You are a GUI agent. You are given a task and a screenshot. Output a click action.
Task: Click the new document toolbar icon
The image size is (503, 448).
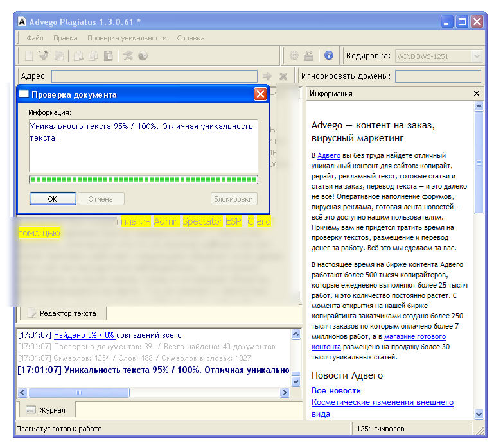tap(29, 56)
